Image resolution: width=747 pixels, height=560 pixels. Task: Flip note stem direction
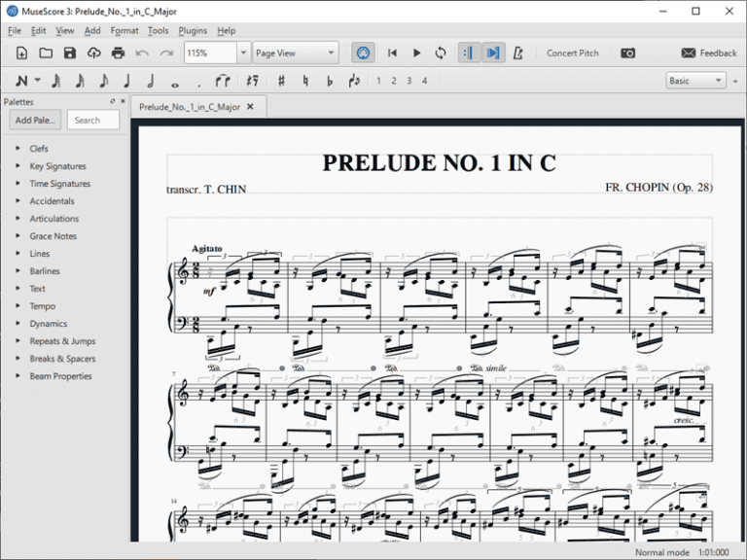(353, 81)
